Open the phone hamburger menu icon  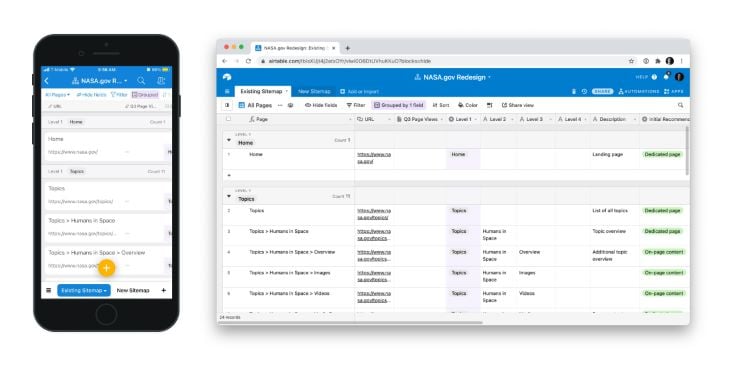pyautogui.click(x=48, y=290)
